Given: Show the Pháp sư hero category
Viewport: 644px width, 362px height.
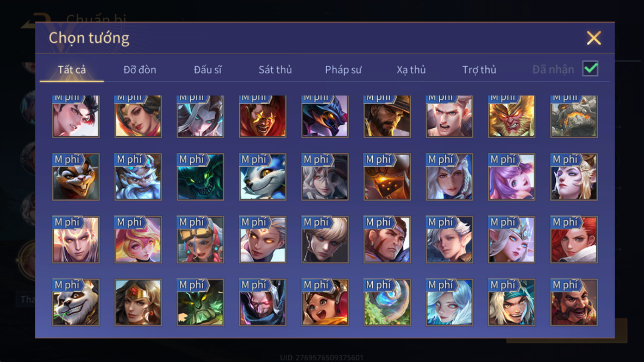Looking at the screenshot, I should (x=343, y=69).
